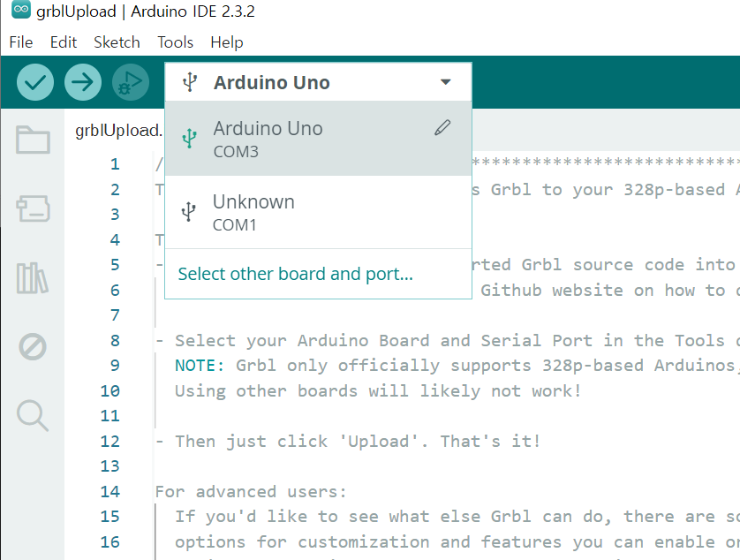Open the Sketch menu

(x=117, y=42)
